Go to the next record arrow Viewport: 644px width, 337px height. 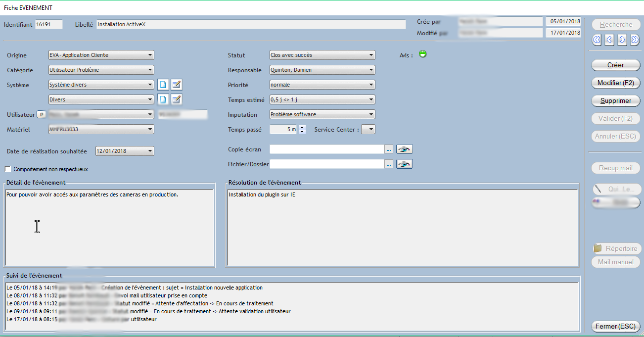[622, 40]
